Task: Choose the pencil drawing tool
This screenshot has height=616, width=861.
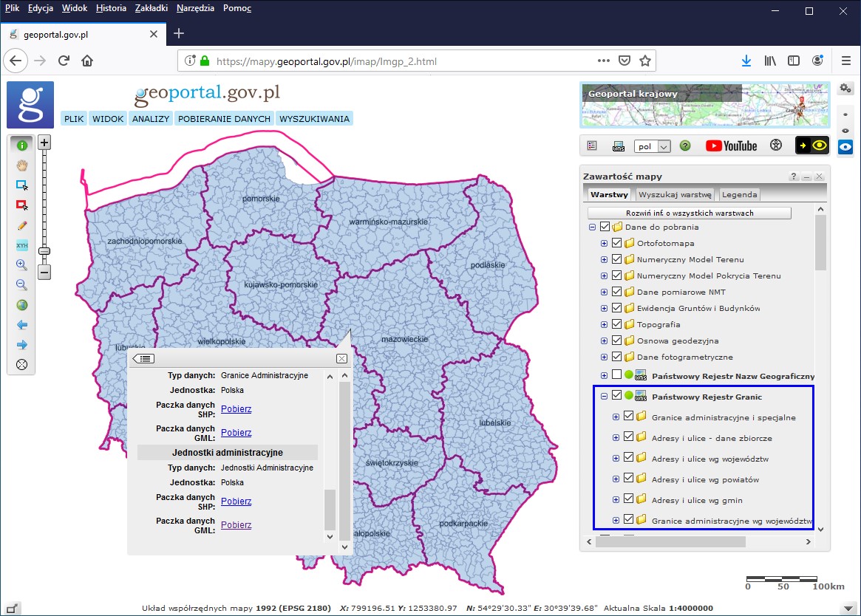Action: pyautogui.click(x=22, y=225)
